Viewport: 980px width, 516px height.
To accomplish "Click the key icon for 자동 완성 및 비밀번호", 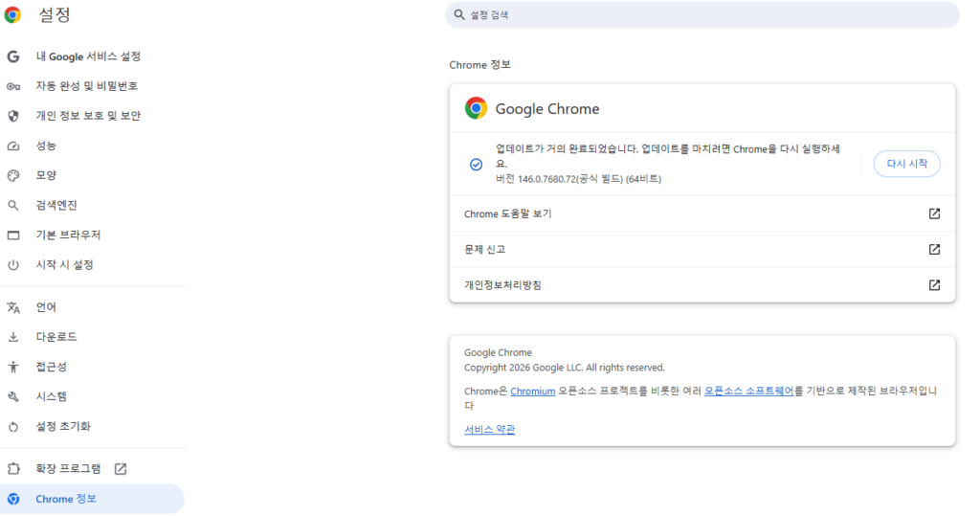I will (13, 86).
